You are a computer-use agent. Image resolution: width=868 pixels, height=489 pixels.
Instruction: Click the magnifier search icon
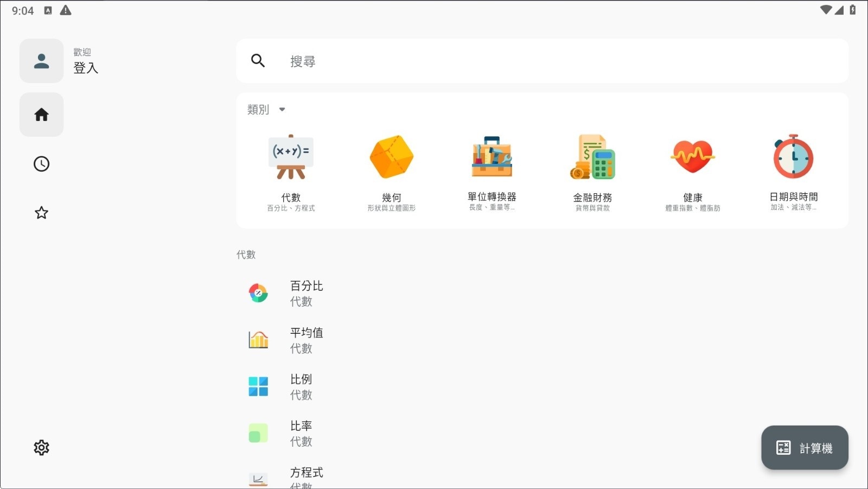(x=258, y=61)
